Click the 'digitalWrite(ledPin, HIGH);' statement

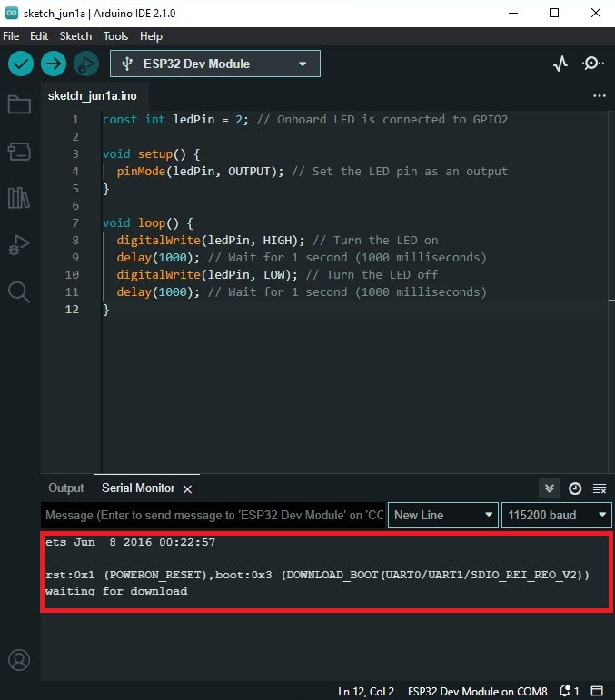211,241
